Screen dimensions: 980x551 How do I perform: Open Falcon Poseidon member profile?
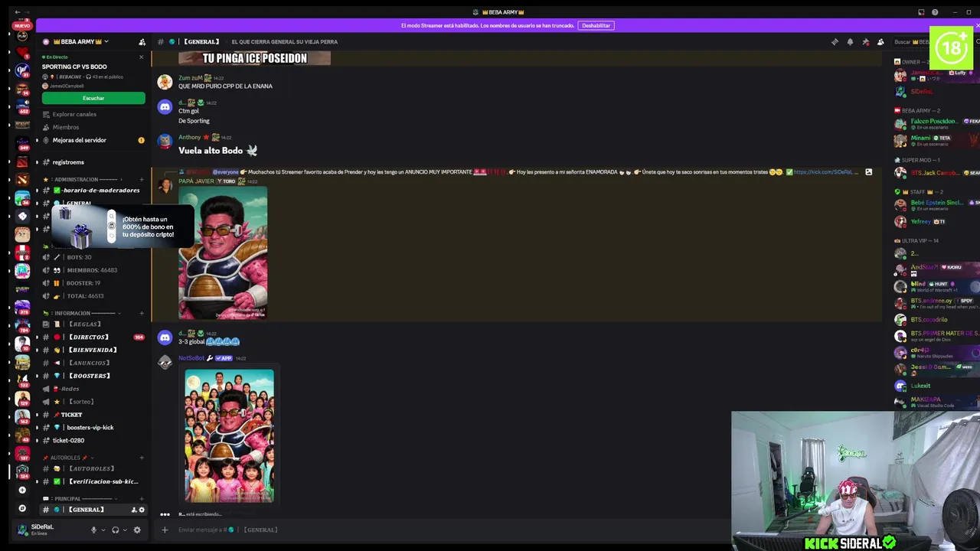pyautogui.click(x=936, y=124)
